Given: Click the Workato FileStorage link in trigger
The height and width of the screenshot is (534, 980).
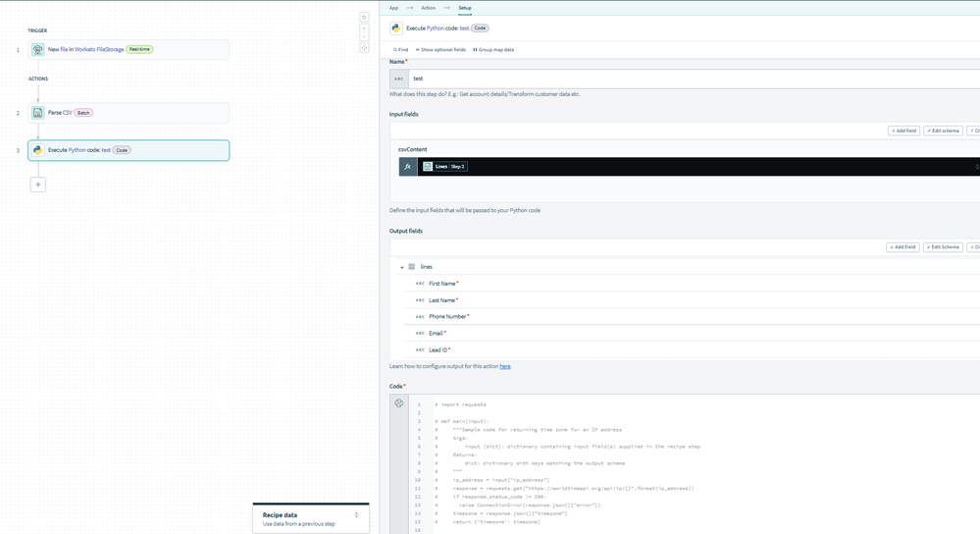Looking at the screenshot, I should (99, 49).
